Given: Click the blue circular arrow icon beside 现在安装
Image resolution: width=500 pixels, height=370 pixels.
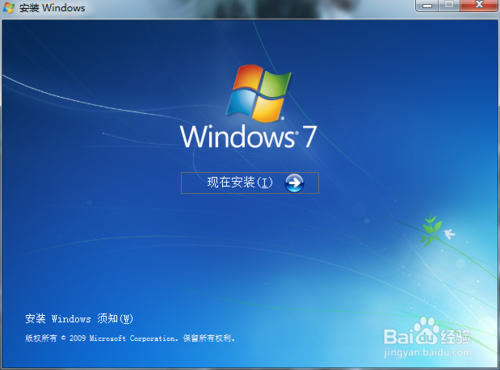Looking at the screenshot, I should point(294,183).
